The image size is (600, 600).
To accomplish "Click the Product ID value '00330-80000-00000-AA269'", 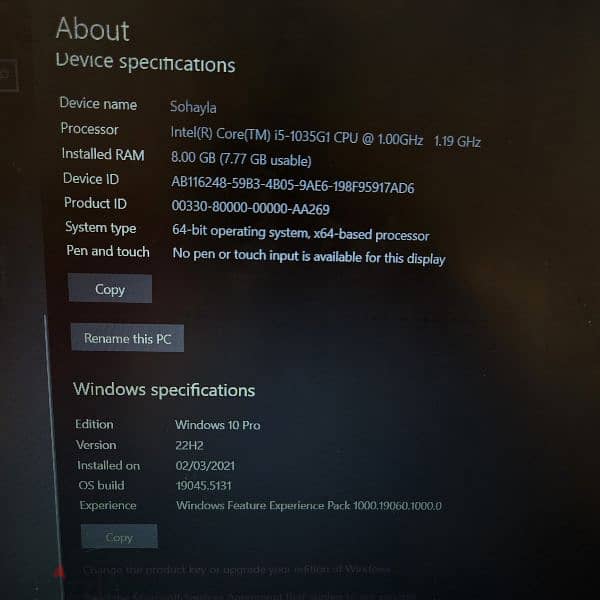I will (x=251, y=208).
